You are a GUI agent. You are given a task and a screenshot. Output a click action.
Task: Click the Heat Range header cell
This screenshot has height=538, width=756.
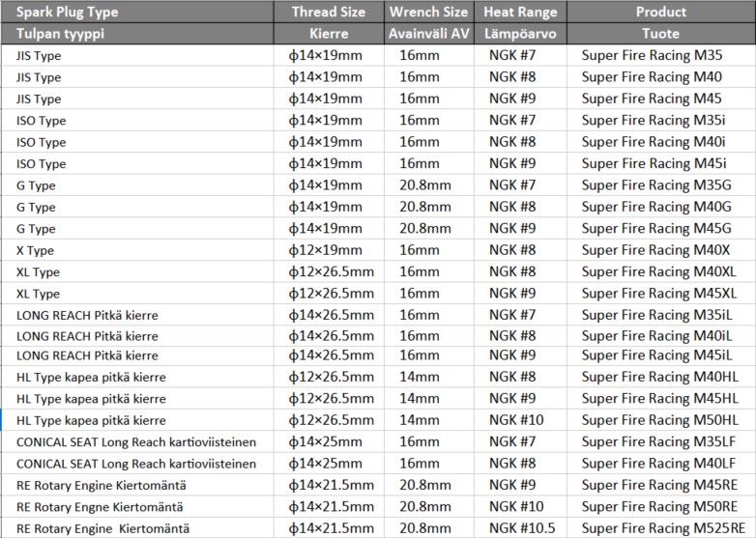(521, 12)
